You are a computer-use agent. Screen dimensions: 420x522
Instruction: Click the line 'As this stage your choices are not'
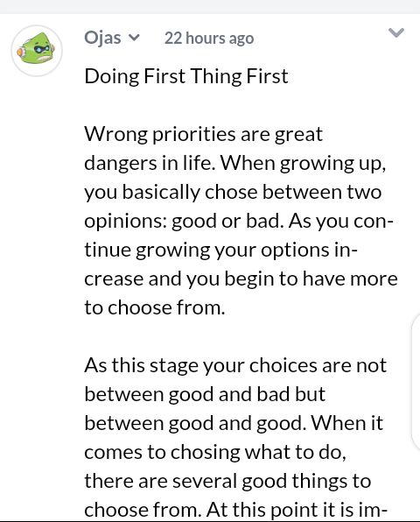click(235, 365)
